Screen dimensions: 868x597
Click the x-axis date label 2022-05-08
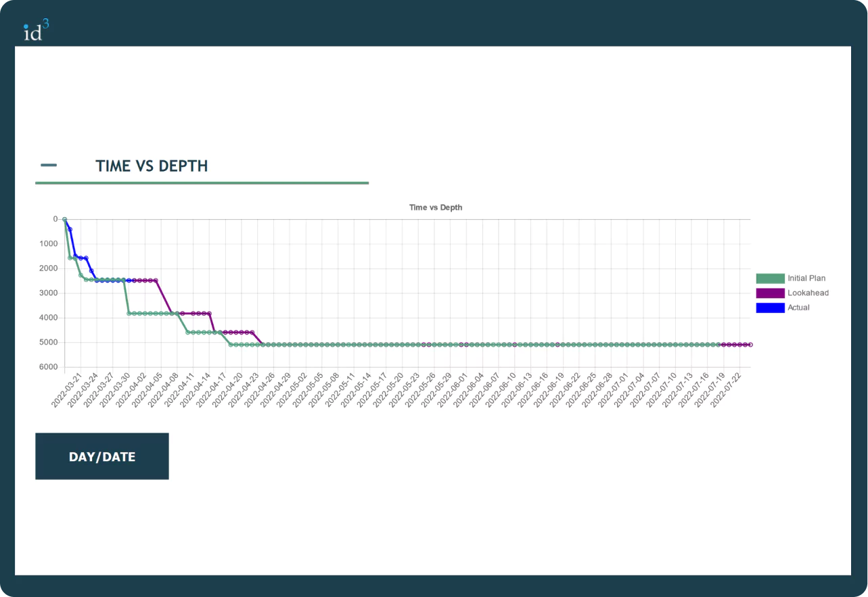point(323,389)
